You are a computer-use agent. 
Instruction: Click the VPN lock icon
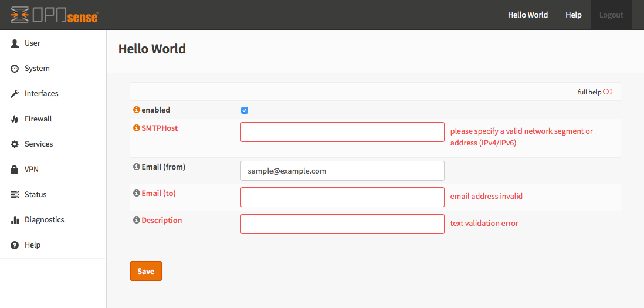[15, 170]
